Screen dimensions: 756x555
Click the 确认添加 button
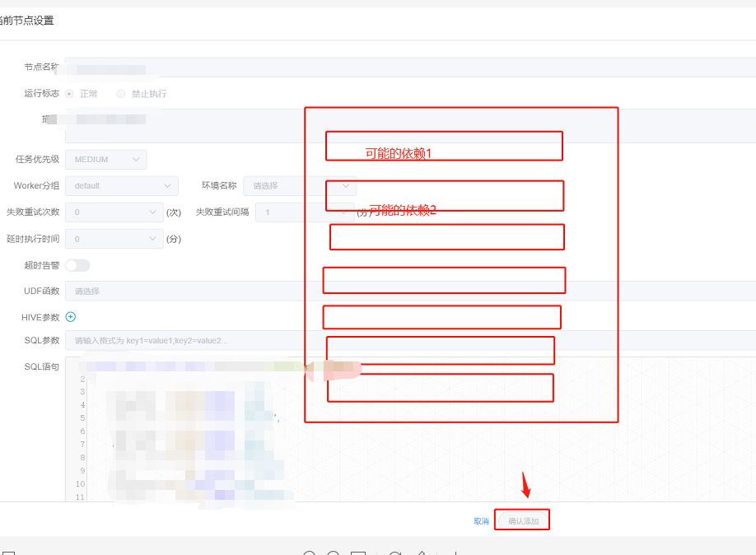click(x=522, y=520)
